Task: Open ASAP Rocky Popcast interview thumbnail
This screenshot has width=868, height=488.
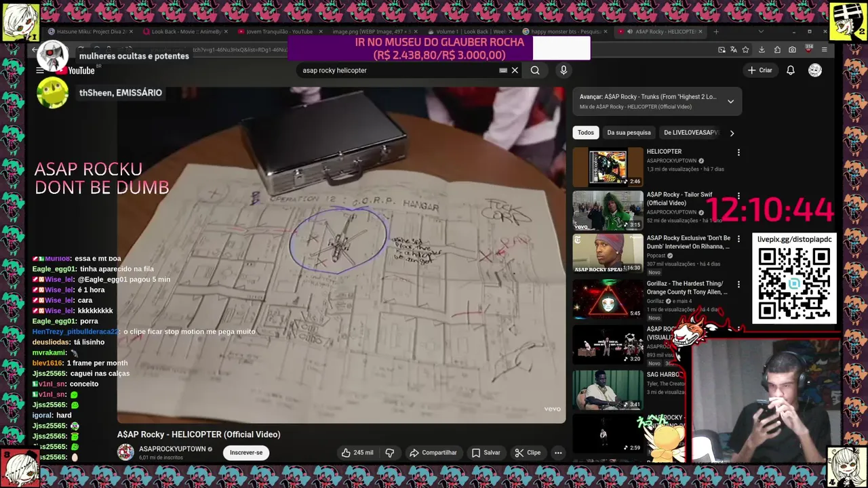Action: pyautogui.click(x=608, y=253)
